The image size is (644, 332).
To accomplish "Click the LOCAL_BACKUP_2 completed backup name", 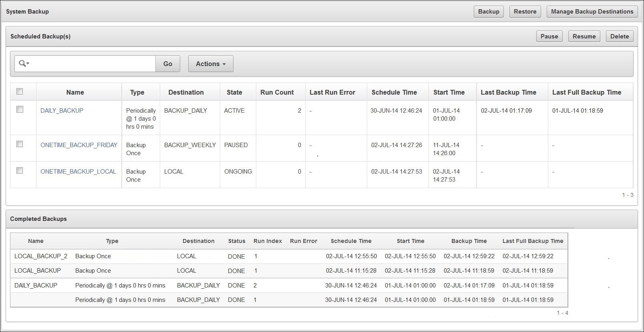I will click(41, 256).
